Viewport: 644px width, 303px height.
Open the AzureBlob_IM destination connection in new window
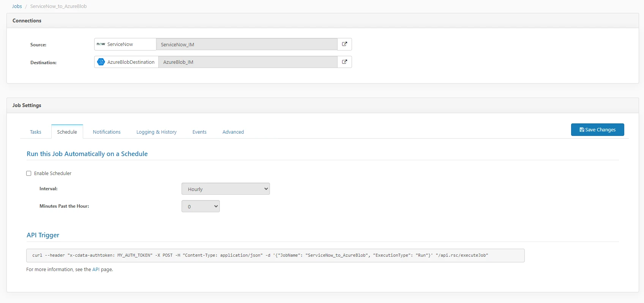tap(344, 62)
